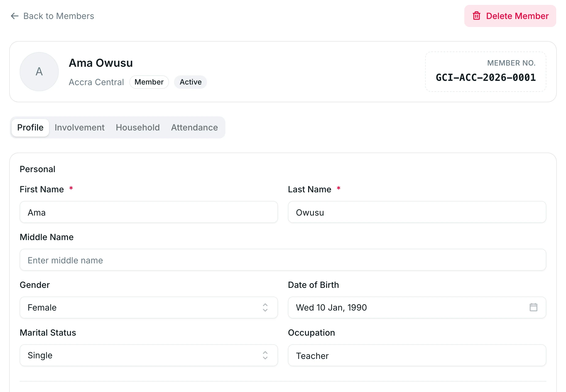Click the MEMBER NO. label
This screenshot has width=566, height=392.
click(511, 63)
